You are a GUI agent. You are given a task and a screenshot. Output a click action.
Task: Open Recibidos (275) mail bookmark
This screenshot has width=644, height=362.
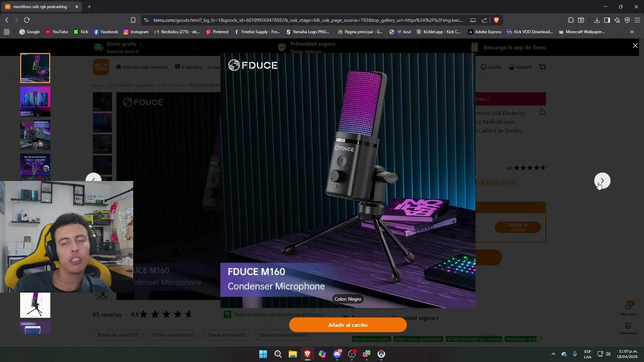(177, 32)
